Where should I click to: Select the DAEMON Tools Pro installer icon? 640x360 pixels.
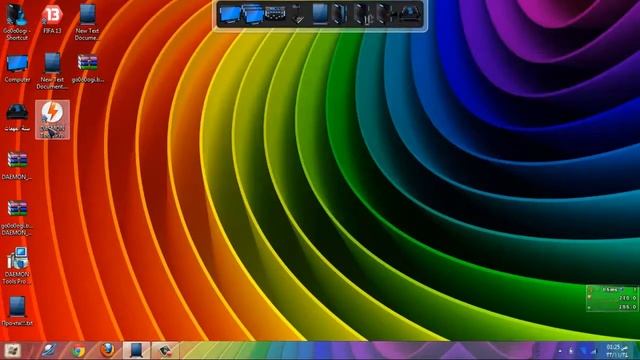point(17,265)
